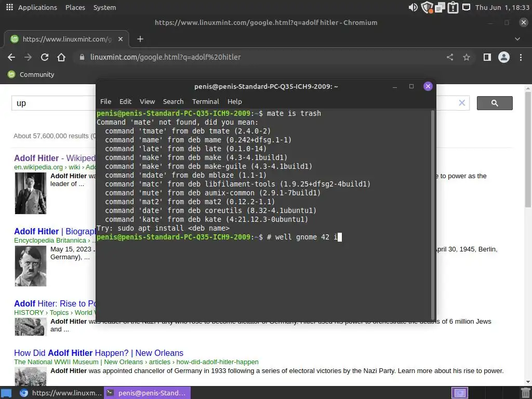
Task: Minimize the terminal window
Action: click(395, 87)
